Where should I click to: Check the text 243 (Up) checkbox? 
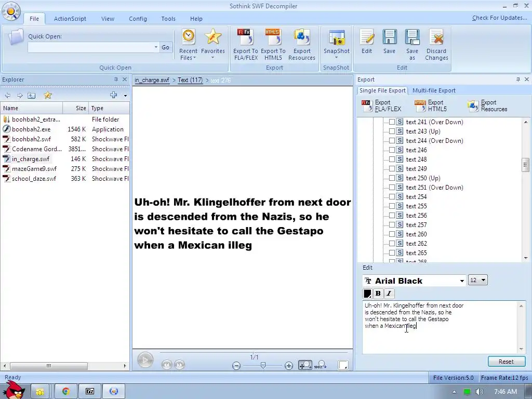point(392,131)
